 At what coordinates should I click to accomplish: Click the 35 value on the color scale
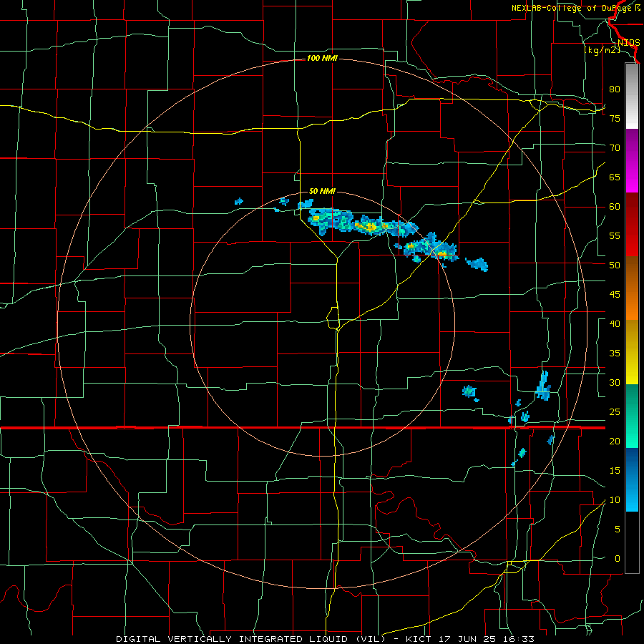click(x=615, y=353)
